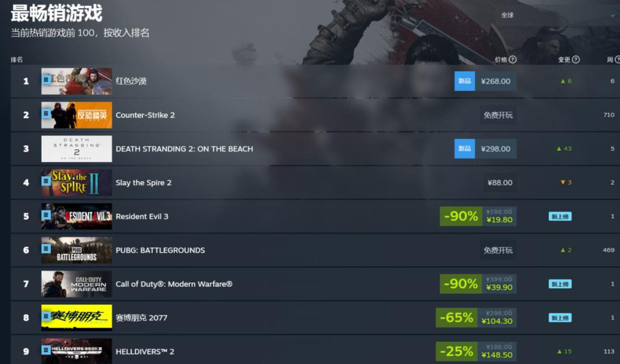Click the list icon on Slay the Spire 2
This screenshot has width=620, height=364.
[x=46, y=181]
